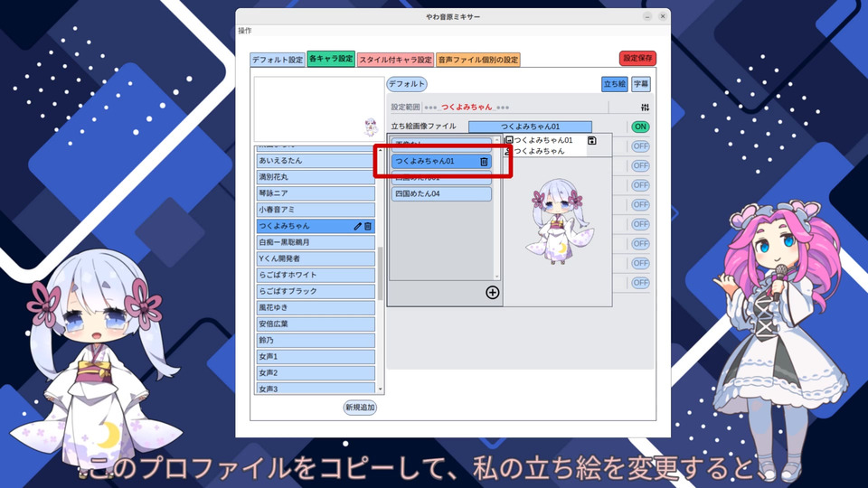Delete the つくよみちゃん01 profile via trash icon
Viewport: 868px width, 488px height.
484,162
